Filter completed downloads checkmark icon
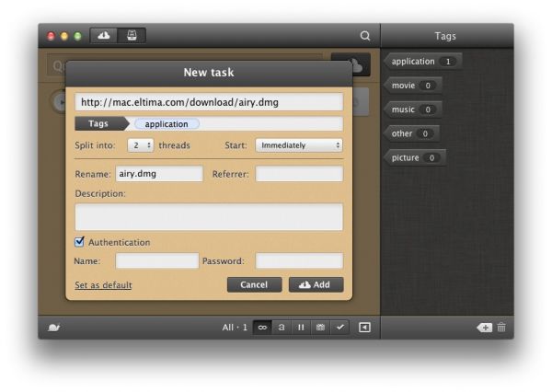Image resolution: width=552 pixels, height=392 pixels. tap(339, 328)
